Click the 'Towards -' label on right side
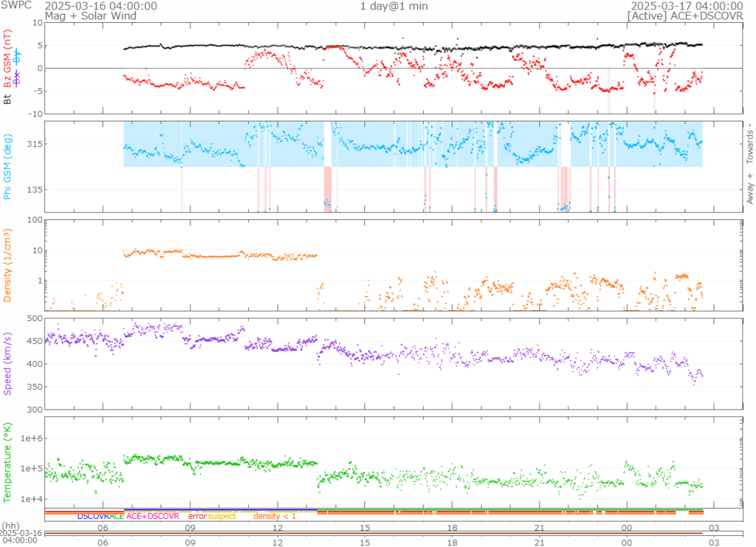 point(750,140)
